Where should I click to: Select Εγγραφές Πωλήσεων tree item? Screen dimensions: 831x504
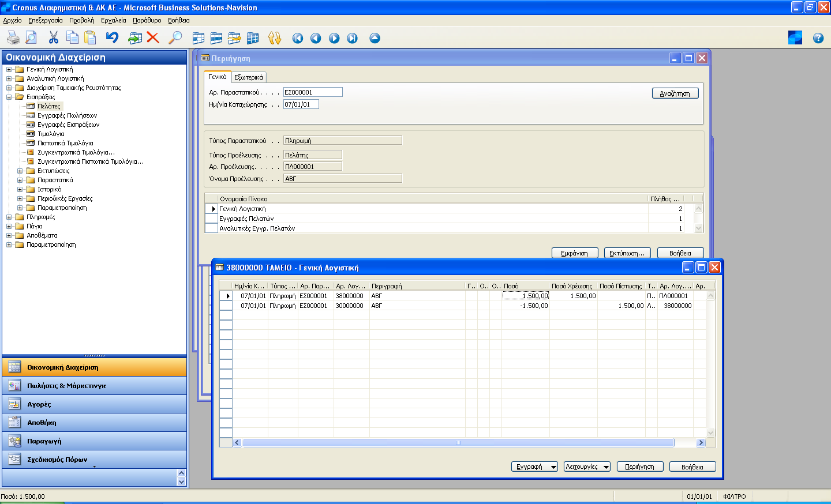pos(68,115)
